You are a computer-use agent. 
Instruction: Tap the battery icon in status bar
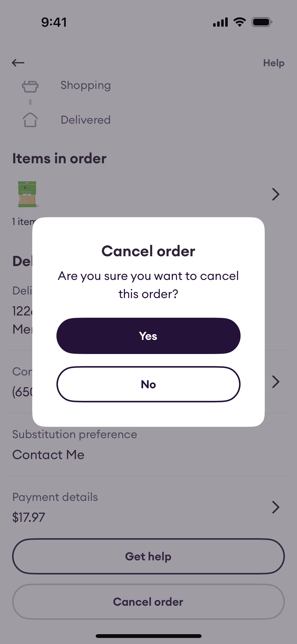coord(262,22)
